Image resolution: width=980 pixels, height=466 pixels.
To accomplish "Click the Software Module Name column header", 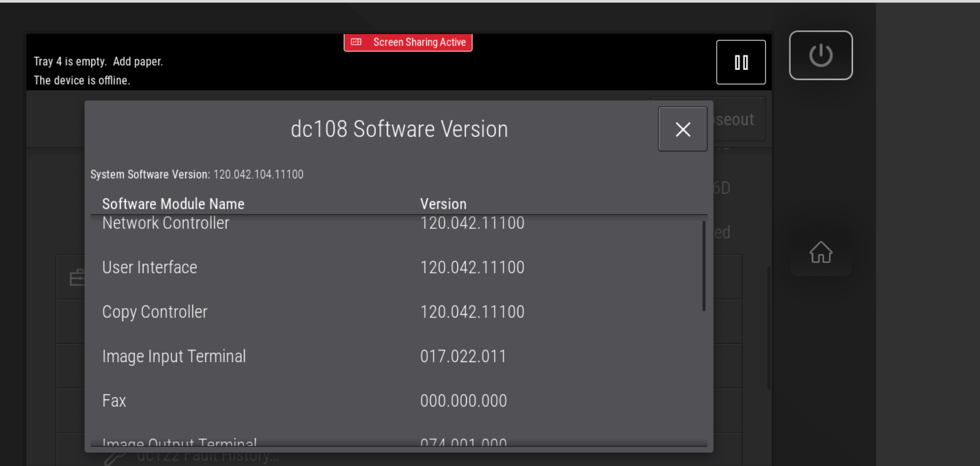I will [x=173, y=204].
